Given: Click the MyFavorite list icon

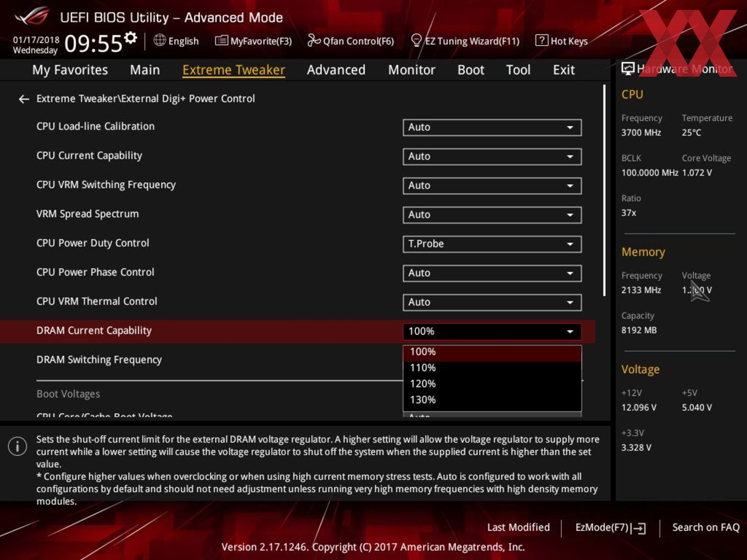Looking at the screenshot, I should [221, 40].
